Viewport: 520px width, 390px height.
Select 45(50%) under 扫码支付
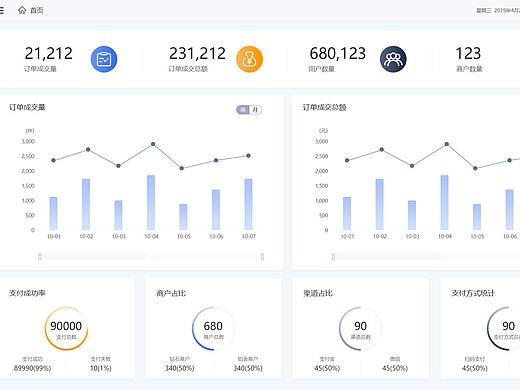475,368
